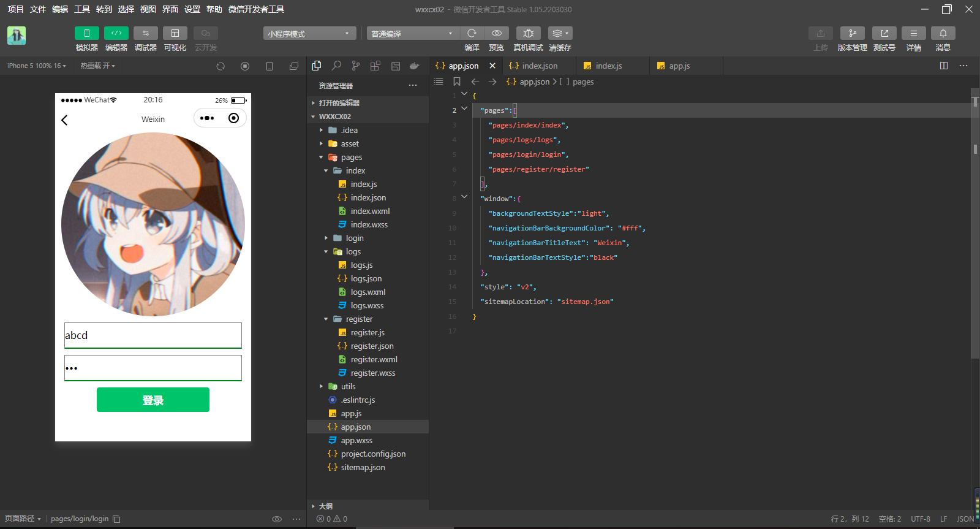Click the page path dropdown
Image resolution: width=980 pixels, height=529 pixels.
pyautogui.click(x=23, y=519)
